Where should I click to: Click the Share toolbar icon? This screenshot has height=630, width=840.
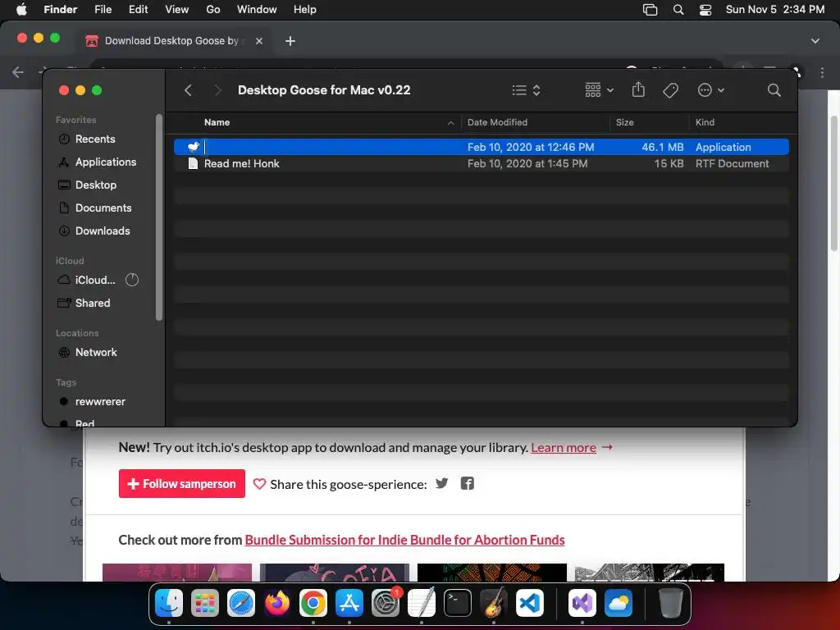coord(638,89)
